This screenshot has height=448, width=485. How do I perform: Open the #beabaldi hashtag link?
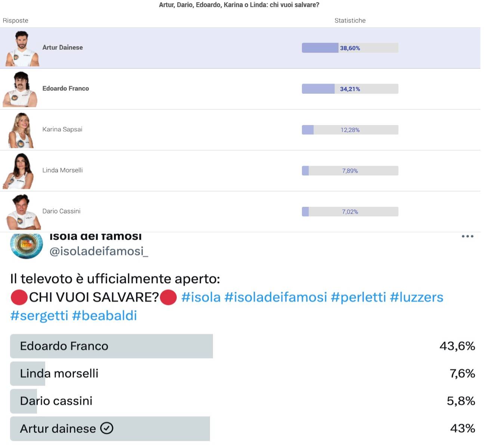[104, 315]
